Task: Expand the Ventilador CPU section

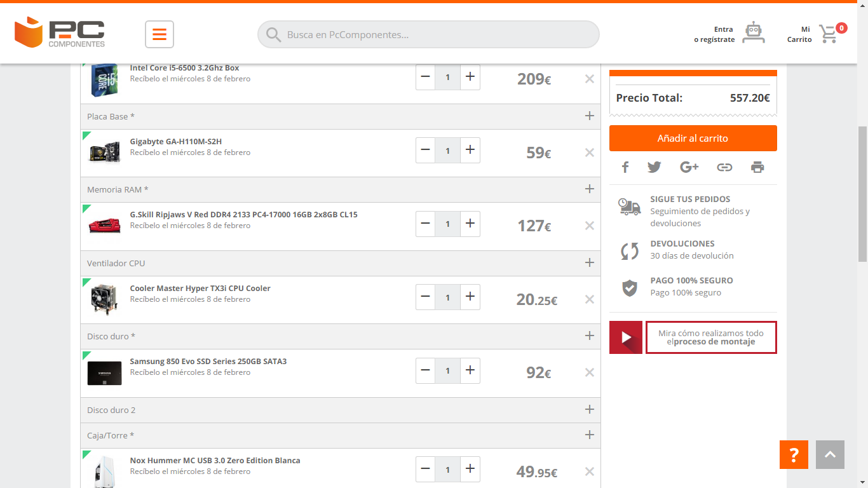Action: pos(590,262)
